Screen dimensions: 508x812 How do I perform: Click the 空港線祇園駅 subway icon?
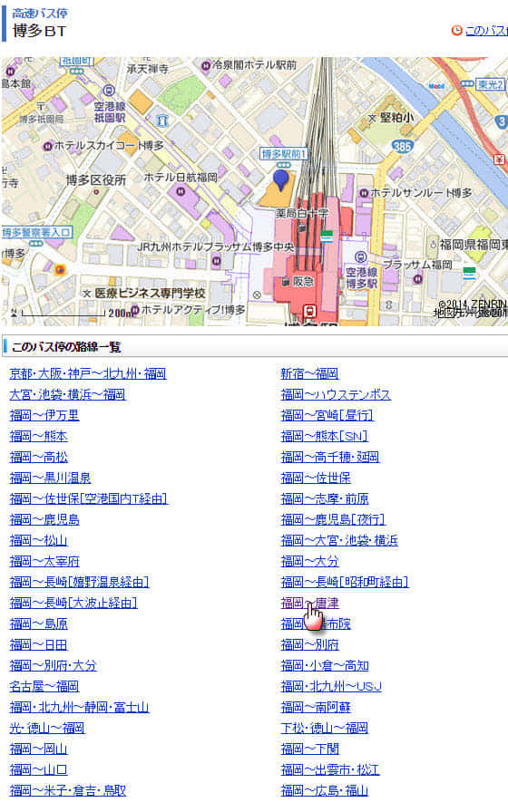[108, 92]
